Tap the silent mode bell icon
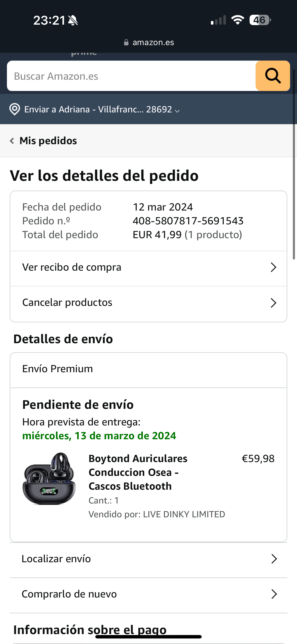 click(73, 20)
